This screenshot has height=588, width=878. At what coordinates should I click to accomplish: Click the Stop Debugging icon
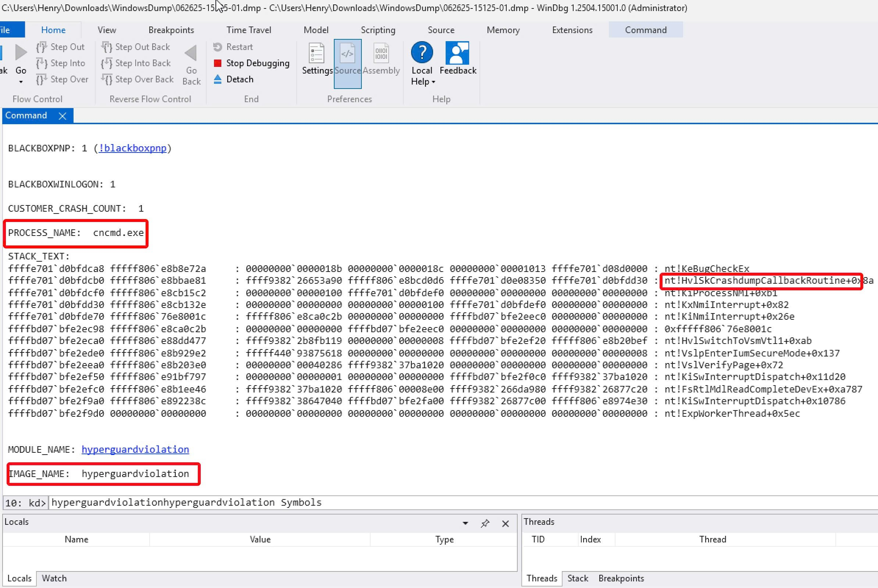[x=218, y=63]
